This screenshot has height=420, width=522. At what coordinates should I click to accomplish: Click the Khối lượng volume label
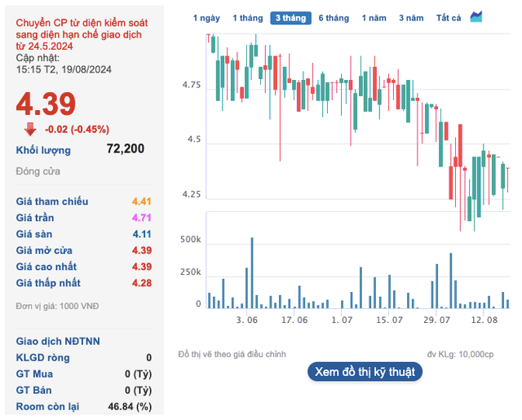pyautogui.click(x=43, y=150)
